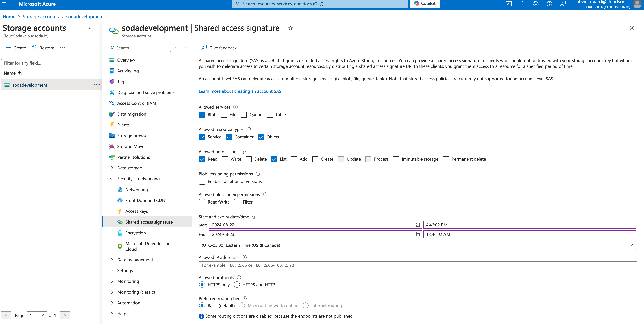This screenshot has width=644, height=324.
Task: Enable the File service checkbox
Action: (224, 115)
